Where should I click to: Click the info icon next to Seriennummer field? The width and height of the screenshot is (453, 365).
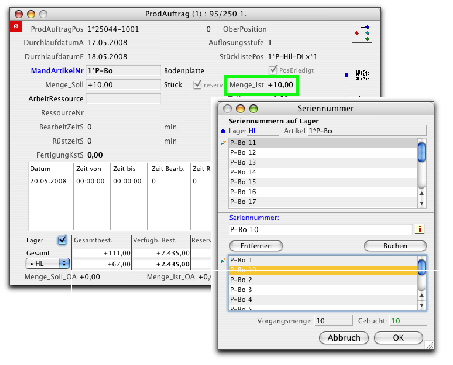click(x=420, y=229)
